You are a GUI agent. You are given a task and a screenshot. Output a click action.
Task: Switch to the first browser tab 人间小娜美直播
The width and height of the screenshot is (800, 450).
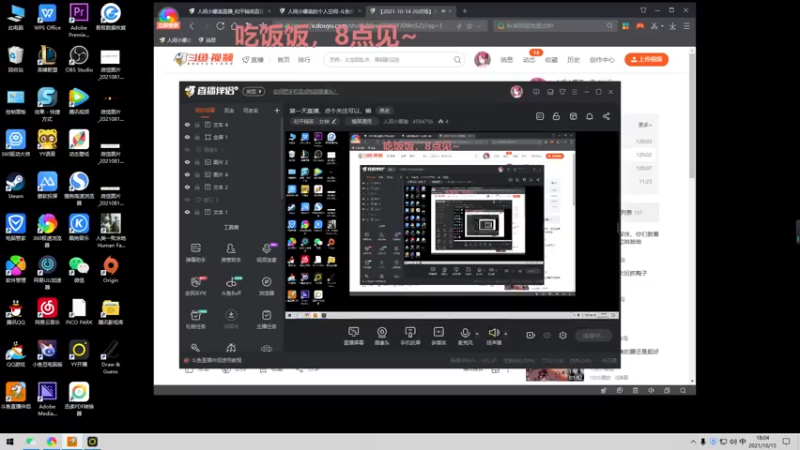(228, 11)
